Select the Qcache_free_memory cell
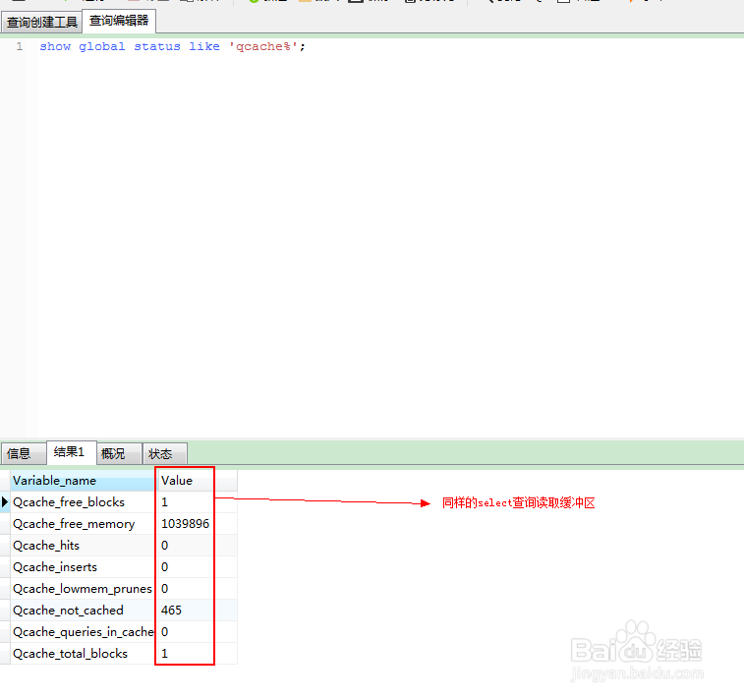This screenshot has height=700, width=744. point(84,524)
